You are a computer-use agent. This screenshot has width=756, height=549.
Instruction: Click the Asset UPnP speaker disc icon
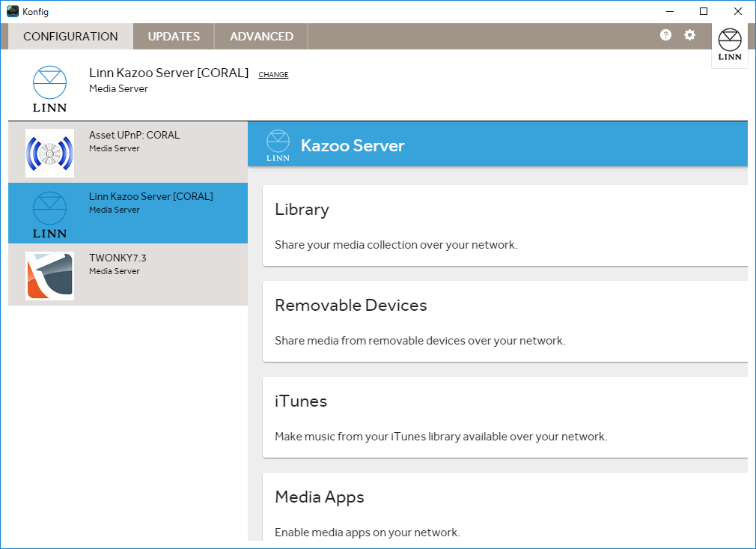tap(49, 153)
